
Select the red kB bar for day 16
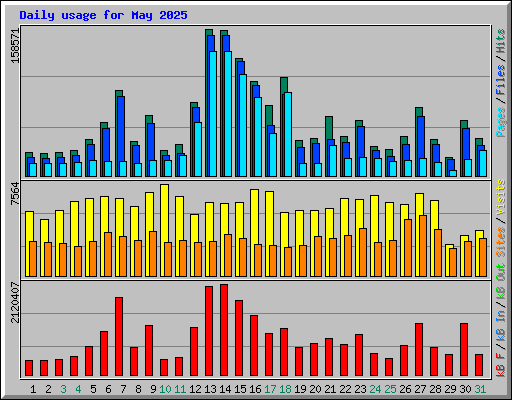click(254, 345)
